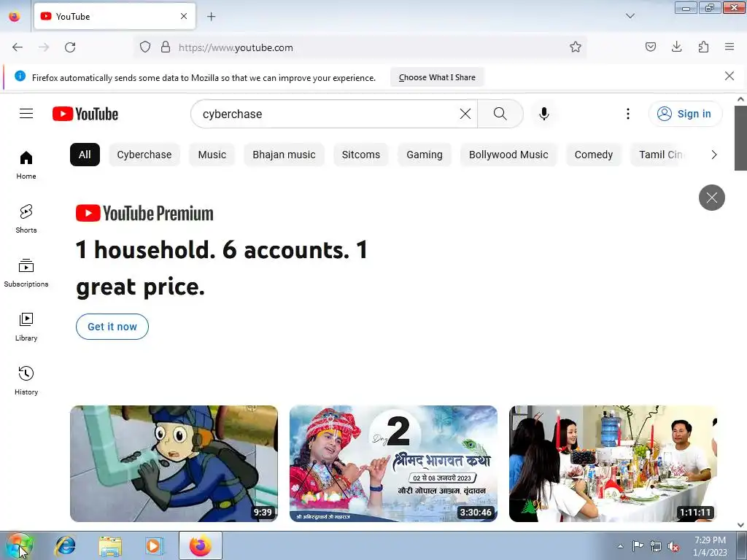Select the Comedy filter chip
747x560 pixels.
coord(594,155)
